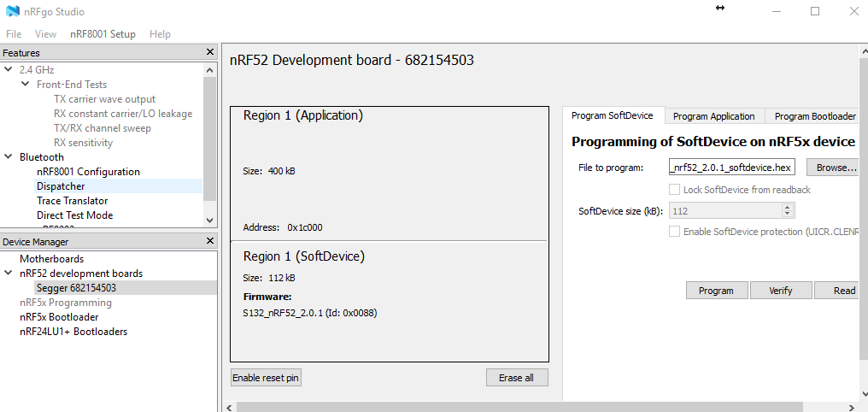Open Direct Test Mode feature
The image size is (868, 412).
pyautogui.click(x=74, y=215)
